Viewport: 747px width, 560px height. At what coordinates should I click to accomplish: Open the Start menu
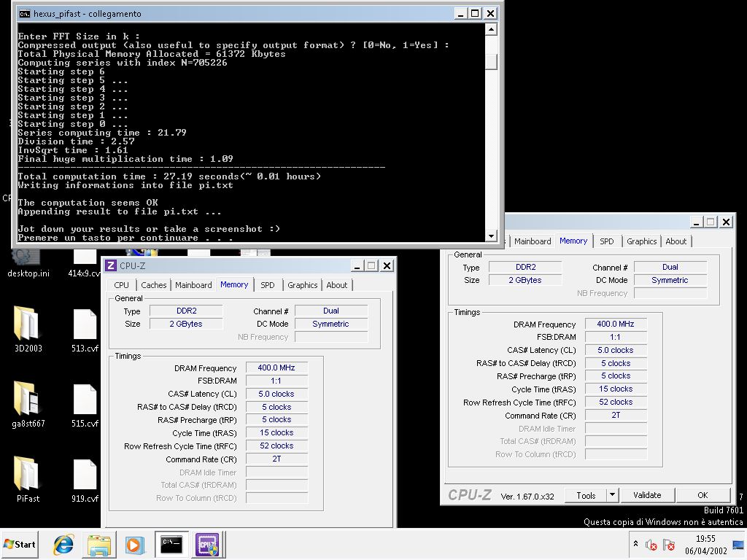coord(20,544)
